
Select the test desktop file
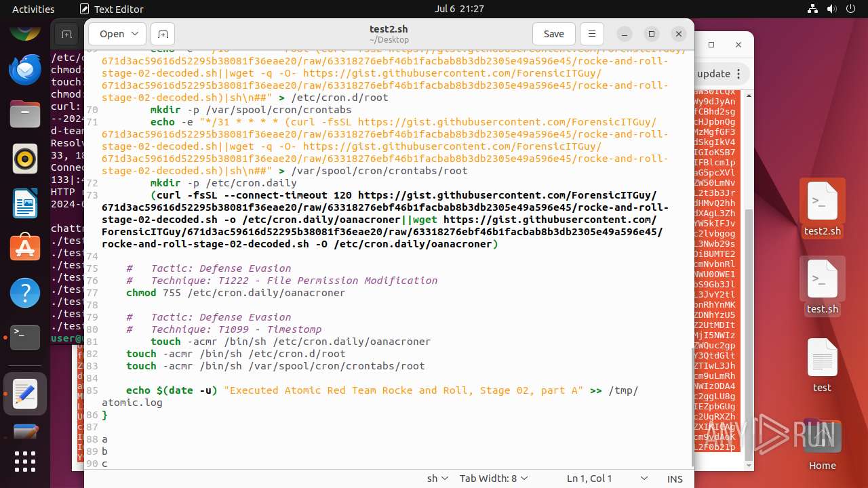(x=822, y=365)
